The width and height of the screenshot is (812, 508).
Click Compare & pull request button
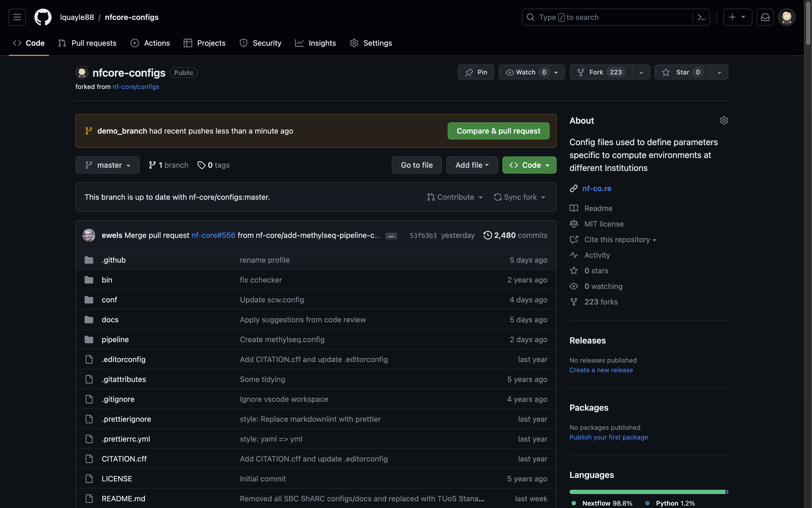click(x=498, y=131)
